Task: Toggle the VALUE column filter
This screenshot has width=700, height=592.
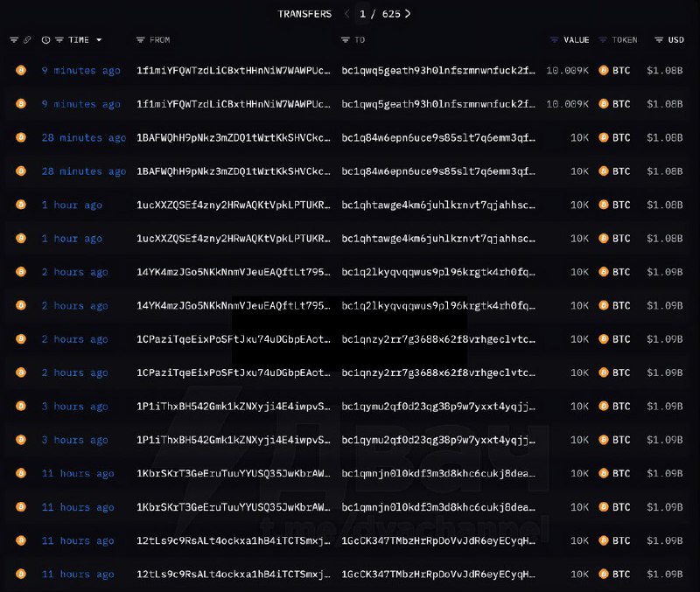Action: click(554, 40)
